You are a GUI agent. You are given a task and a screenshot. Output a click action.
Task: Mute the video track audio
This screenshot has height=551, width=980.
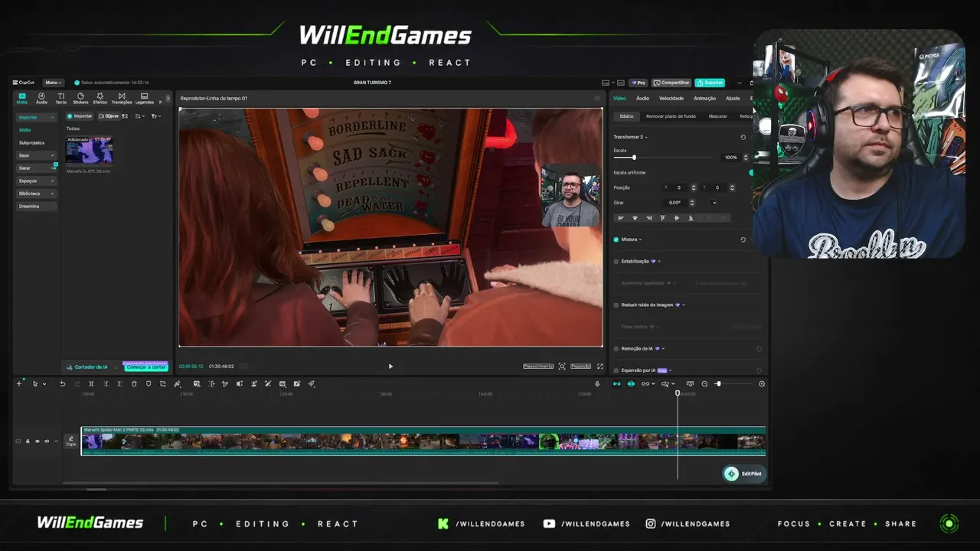tap(46, 441)
